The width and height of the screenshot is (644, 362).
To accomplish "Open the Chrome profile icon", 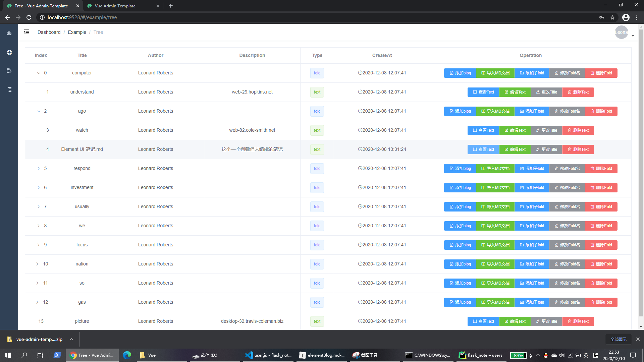I will point(626,17).
